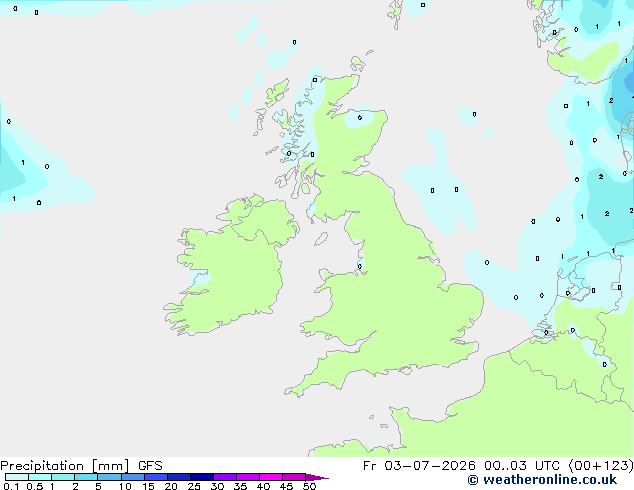Pick the 45–50 mm legend swatch
The image size is (634, 490).
pyautogui.click(x=294, y=477)
